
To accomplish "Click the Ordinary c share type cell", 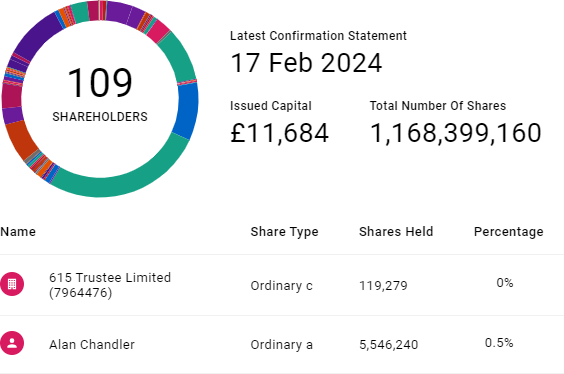I will pyautogui.click(x=281, y=286).
